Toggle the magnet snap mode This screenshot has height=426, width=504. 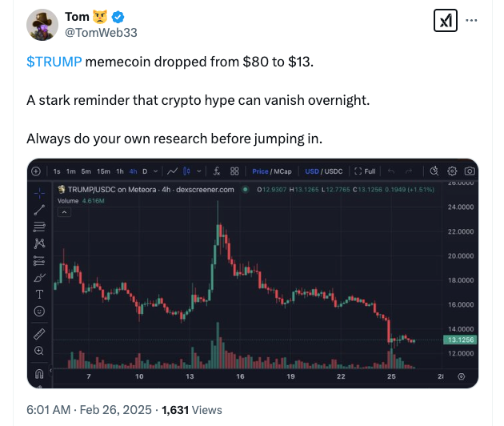39,374
